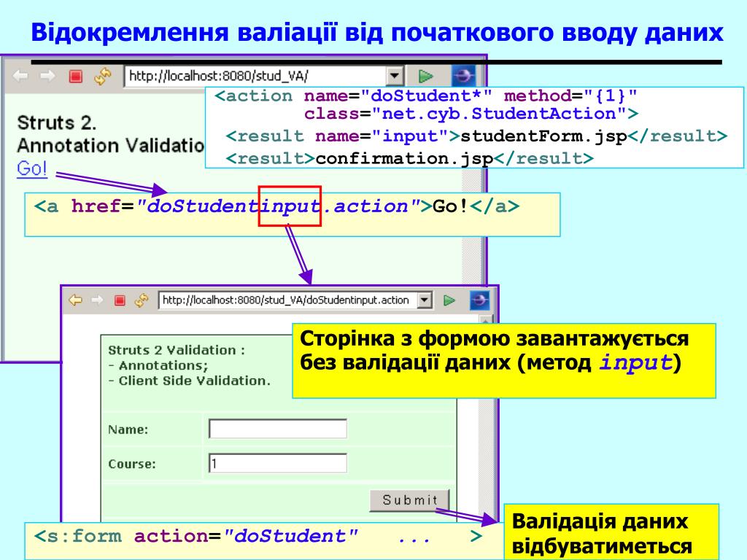
Task: Click the Name text field
Action: pyautogui.click(x=278, y=429)
